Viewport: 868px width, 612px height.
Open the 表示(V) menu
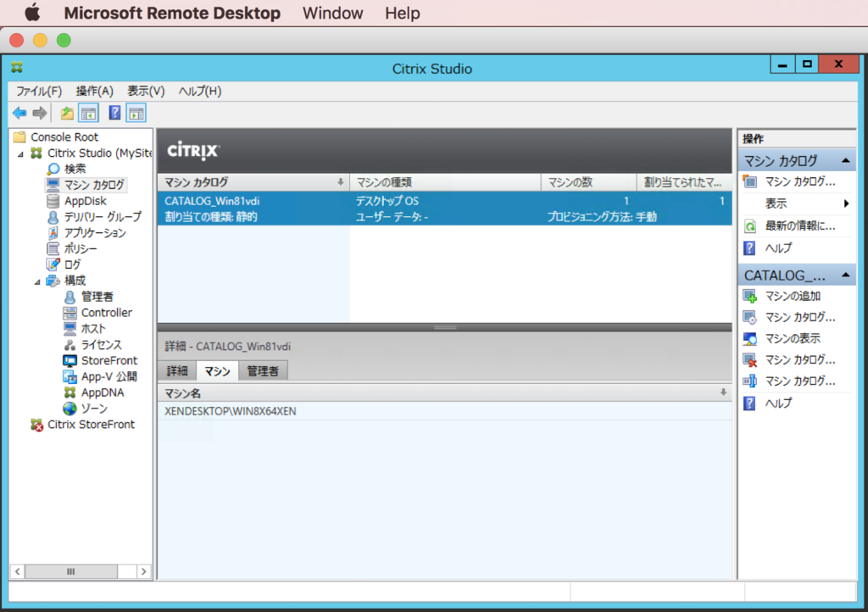tap(146, 92)
